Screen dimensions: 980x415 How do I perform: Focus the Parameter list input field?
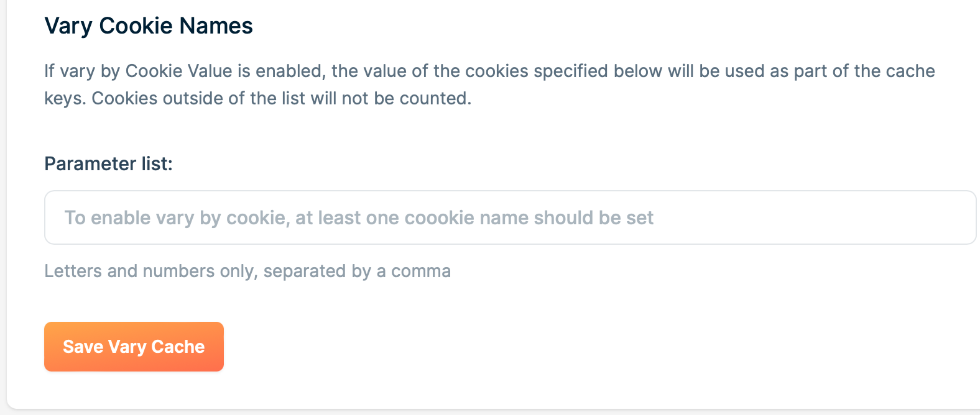pyautogui.click(x=510, y=217)
